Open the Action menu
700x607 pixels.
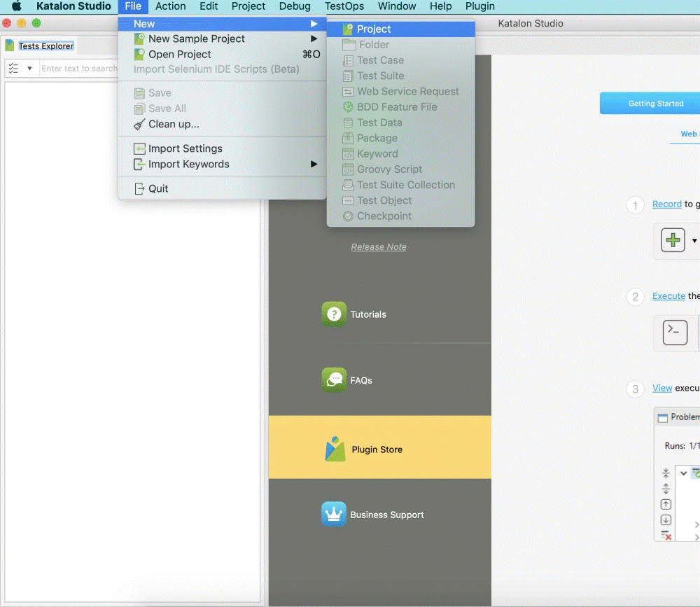click(x=171, y=6)
